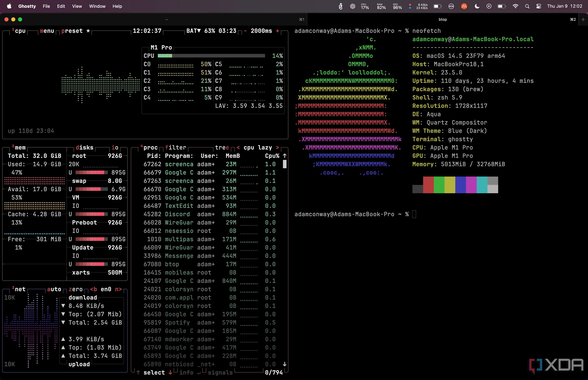Click the process list scroll-up arrow
The width and height of the screenshot is (588, 380).
point(284,155)
